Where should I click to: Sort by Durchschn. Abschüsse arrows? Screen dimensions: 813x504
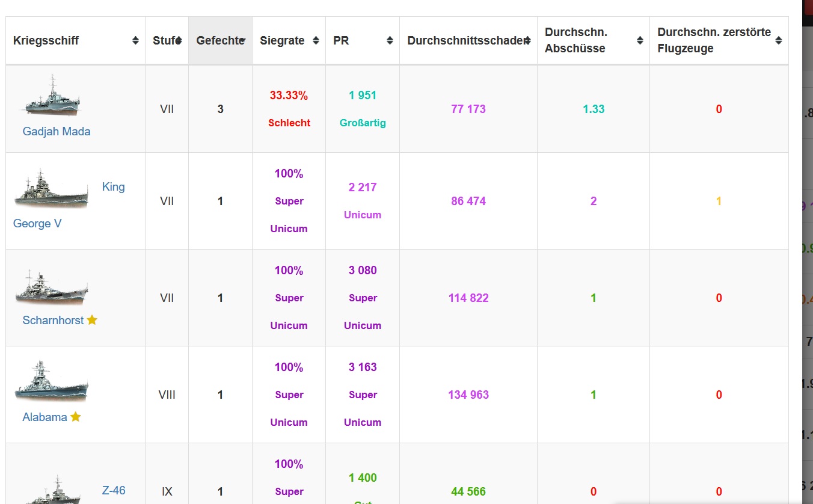(x=640, y=40)
